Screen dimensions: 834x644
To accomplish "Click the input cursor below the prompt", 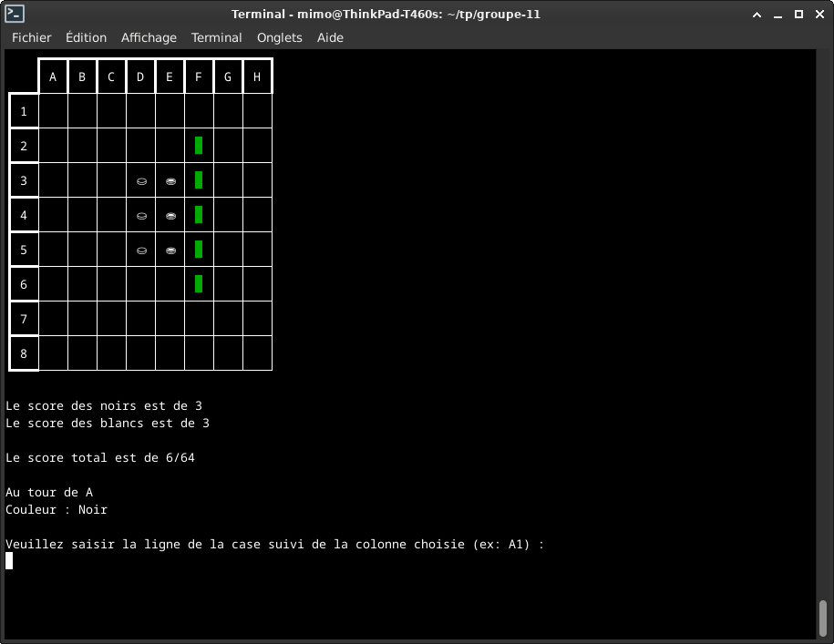I will point(9,561).
